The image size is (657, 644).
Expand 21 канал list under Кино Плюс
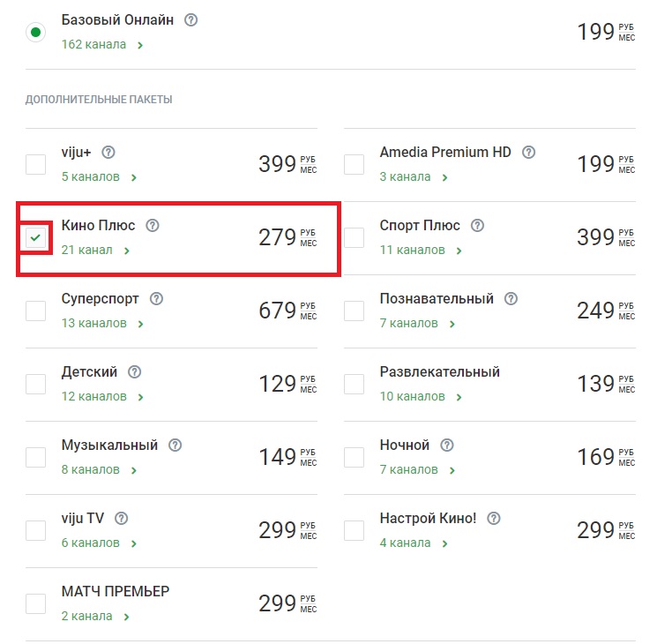95,251
